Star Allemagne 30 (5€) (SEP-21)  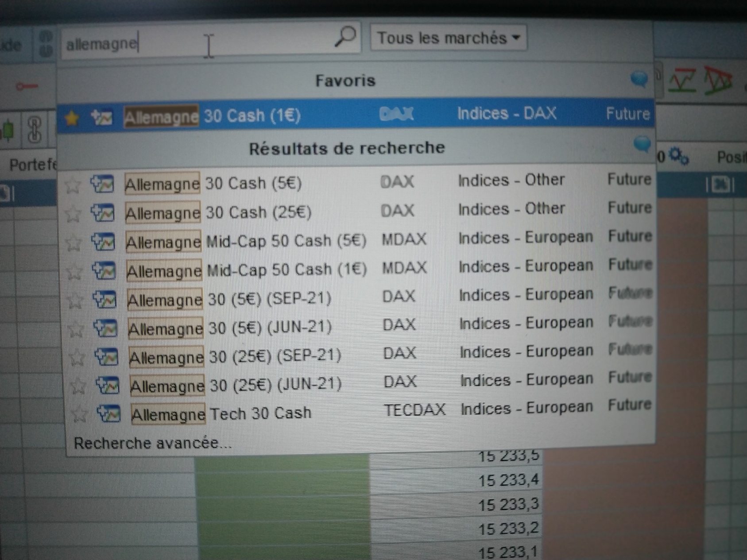point(75,301)
